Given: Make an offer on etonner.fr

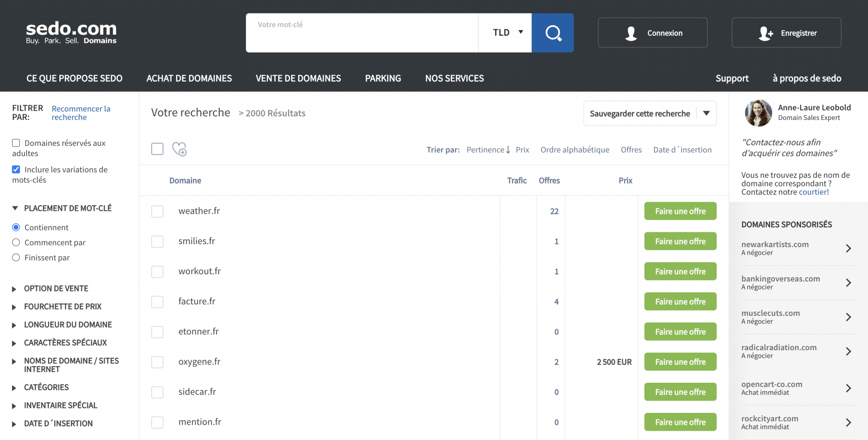Looking at the screenshot, I should click(x=680, y=331).
